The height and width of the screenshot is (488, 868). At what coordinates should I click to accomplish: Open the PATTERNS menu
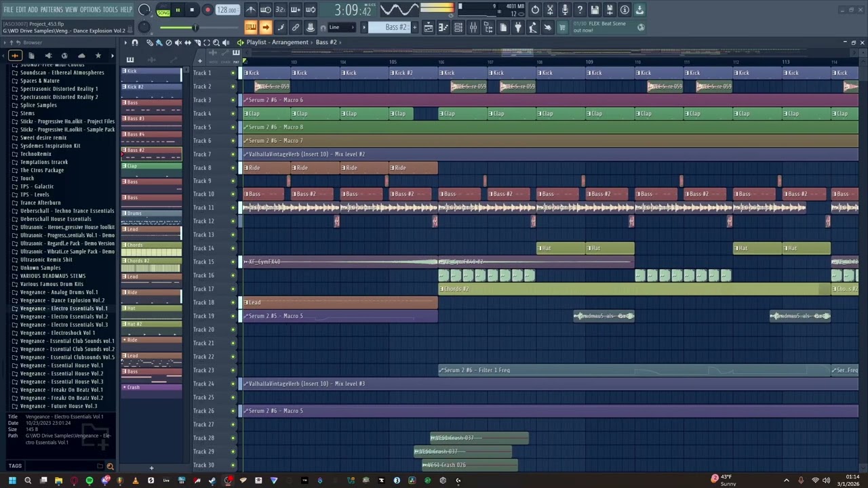click(52, 9)
